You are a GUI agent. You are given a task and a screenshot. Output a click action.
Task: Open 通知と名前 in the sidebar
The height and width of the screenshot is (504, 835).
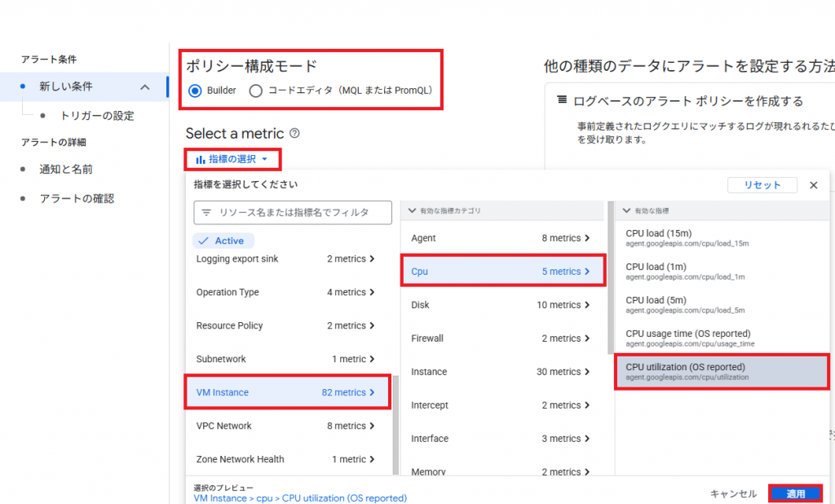tap(66, 169)
